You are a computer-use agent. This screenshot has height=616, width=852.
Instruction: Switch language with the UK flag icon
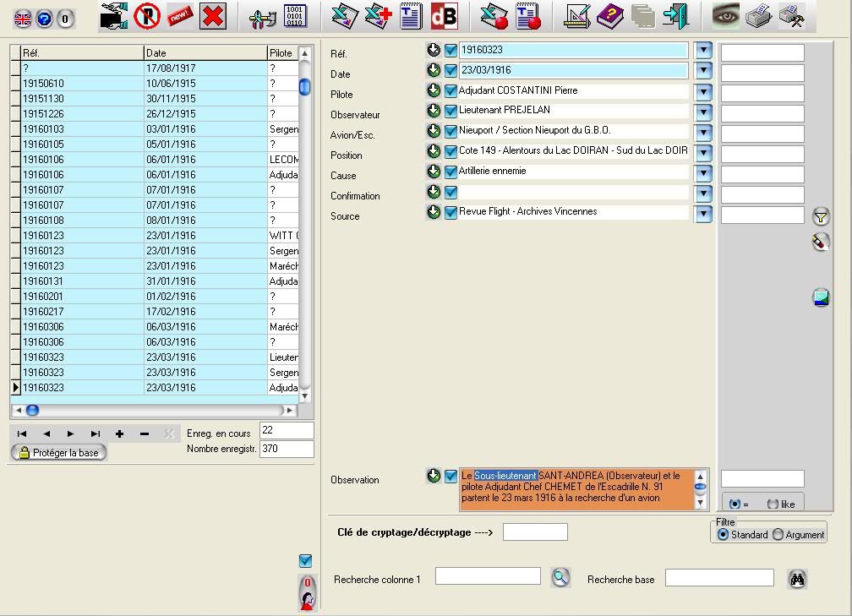click(22, 19)
